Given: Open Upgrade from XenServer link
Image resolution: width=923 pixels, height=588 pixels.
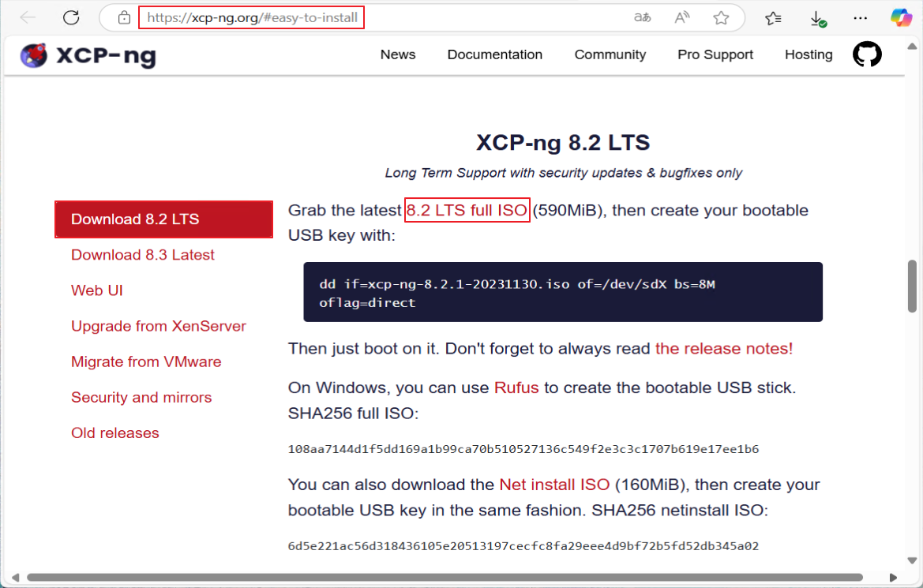Looking at the screenshot, I should 159,326.
